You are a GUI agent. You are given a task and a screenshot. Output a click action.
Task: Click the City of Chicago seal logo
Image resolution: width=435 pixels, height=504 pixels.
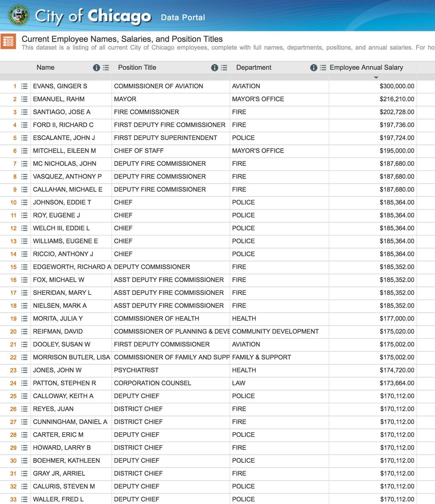pos(19,15)
